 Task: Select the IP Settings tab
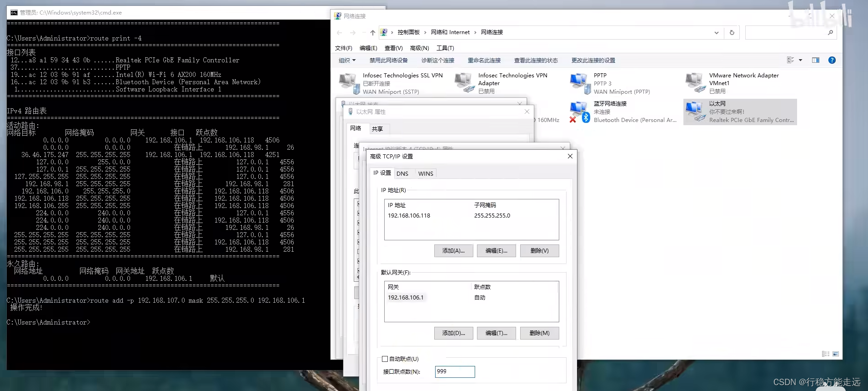coord(382,173)
